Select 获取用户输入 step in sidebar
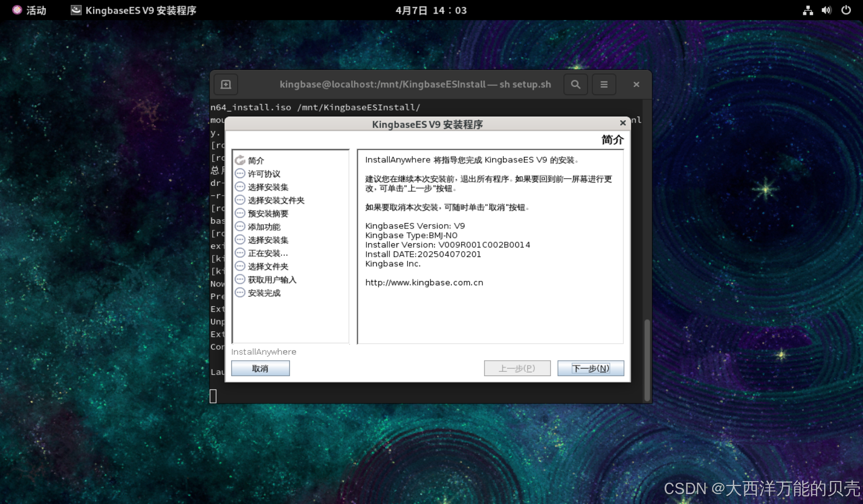863x504 pixels. 272,279
